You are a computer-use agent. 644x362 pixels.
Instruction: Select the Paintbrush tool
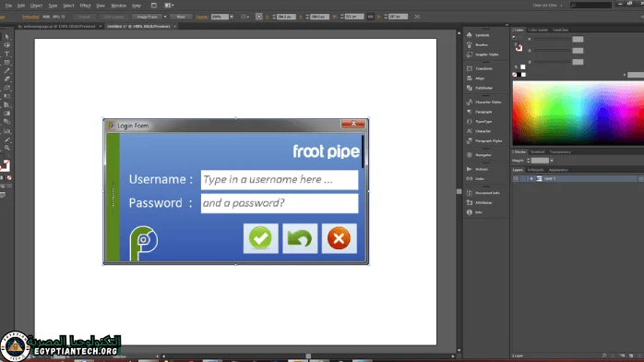[x=7, y=71]
